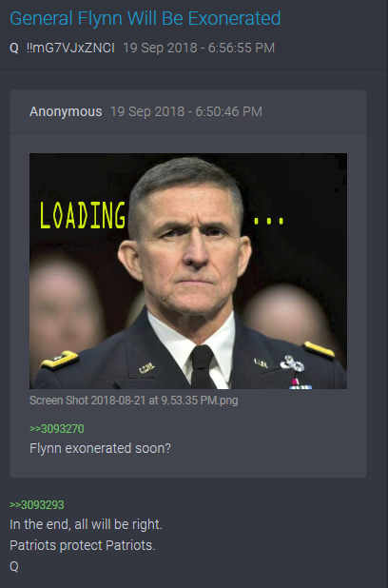The height and width of the screenshot is (588, 388).
Task: Click the yellow LOADING text in the image
Action: tap(83, 215)
